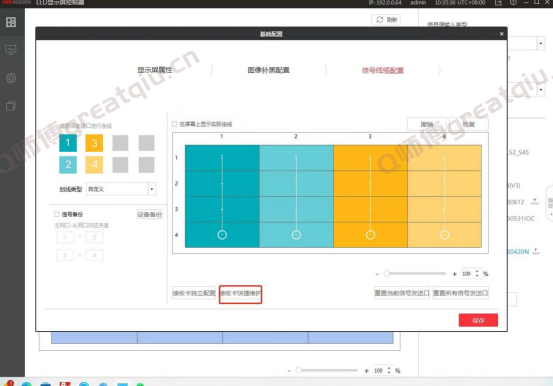Switch to the 显示屏属性 step tab
This screenshot has width=553, height=386.
[155, 70]
